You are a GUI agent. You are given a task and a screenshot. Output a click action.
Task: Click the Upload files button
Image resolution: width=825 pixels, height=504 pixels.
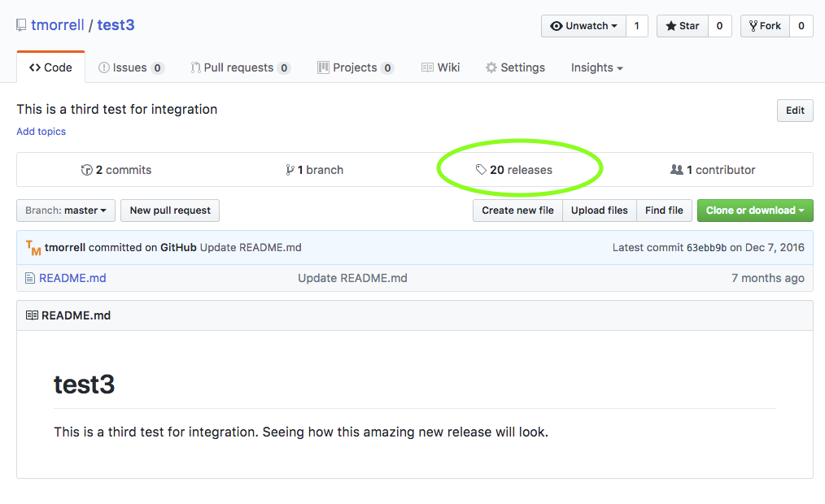coord(600,211)
